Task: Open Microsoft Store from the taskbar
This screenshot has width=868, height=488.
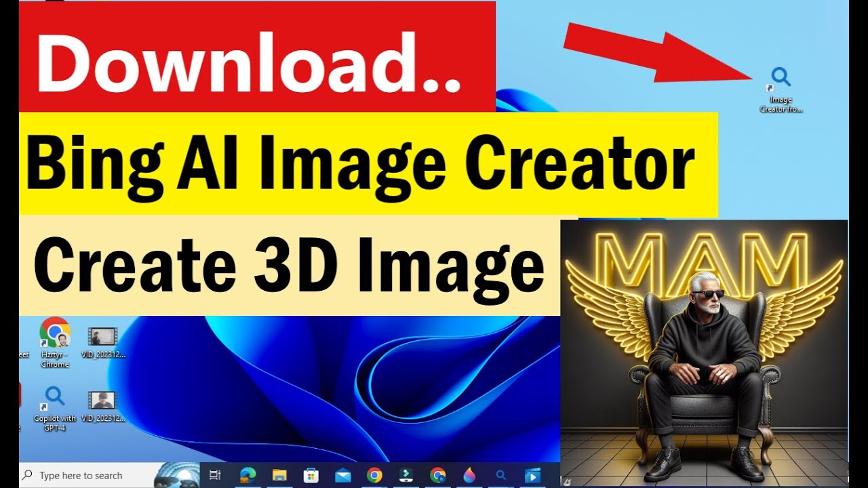Action: (311, 475)
